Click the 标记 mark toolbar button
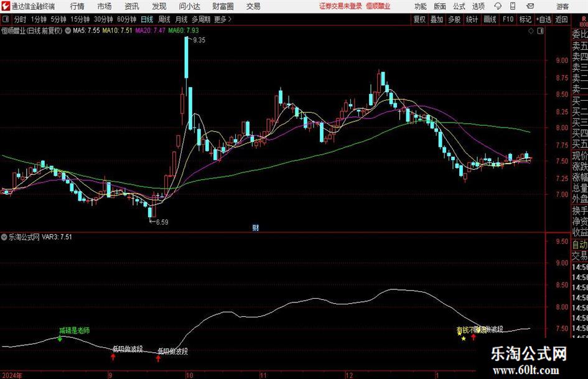 coord(525,19)
